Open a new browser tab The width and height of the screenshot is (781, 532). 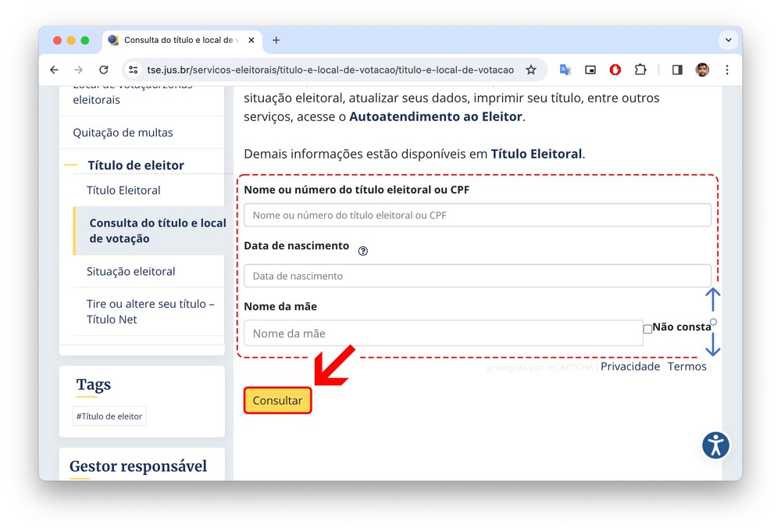276,40
